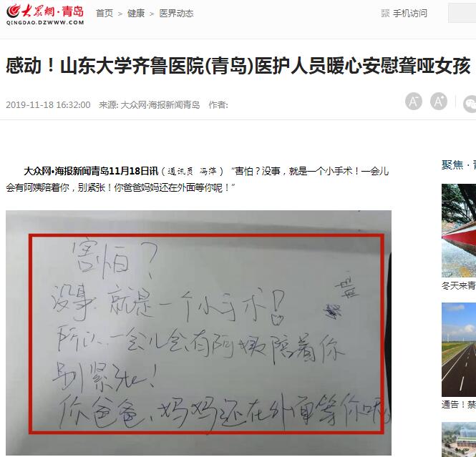Viewport: 476px width, 457px height.
Task: Open 健康 breadcrumb section
Action: 136,14
